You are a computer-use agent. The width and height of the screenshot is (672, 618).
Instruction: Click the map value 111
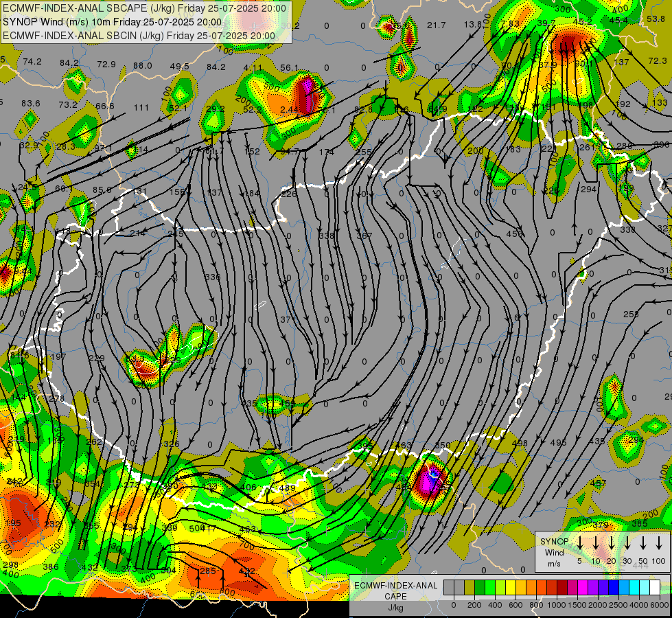141,108
